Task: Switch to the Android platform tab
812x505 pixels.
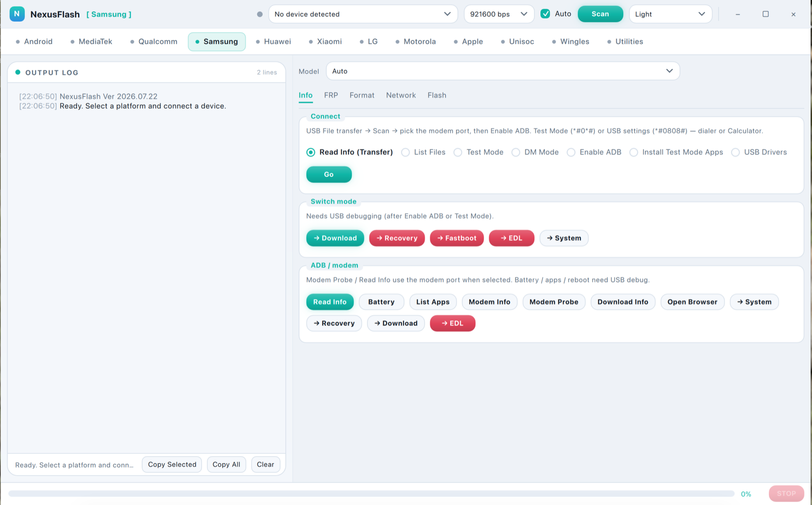Action: click(34, 42)
